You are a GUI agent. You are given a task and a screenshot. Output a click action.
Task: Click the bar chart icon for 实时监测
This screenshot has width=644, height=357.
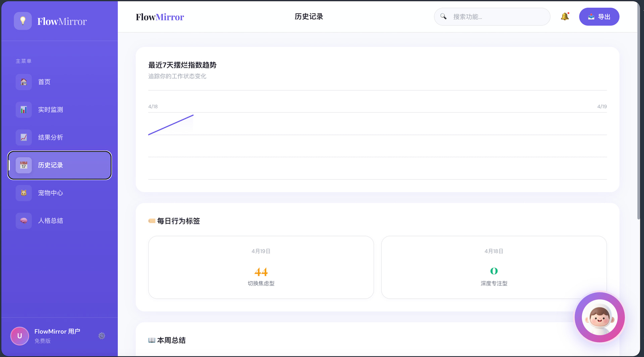[x=23, y=110]
